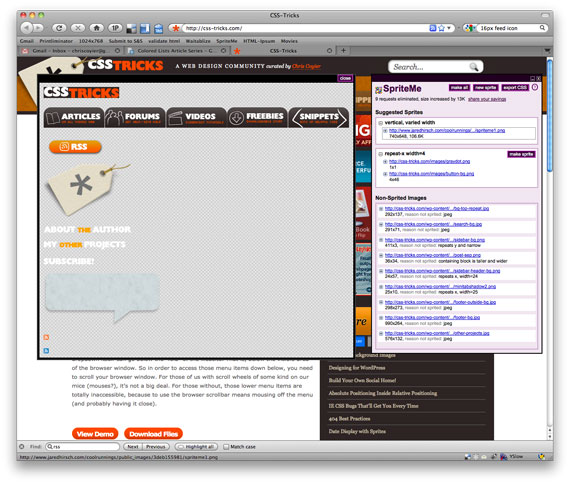Image resolution: width=570 pixels, height=484 pixels.
Task: Expand details for the graydot.png row
Action: coord(385,161)
